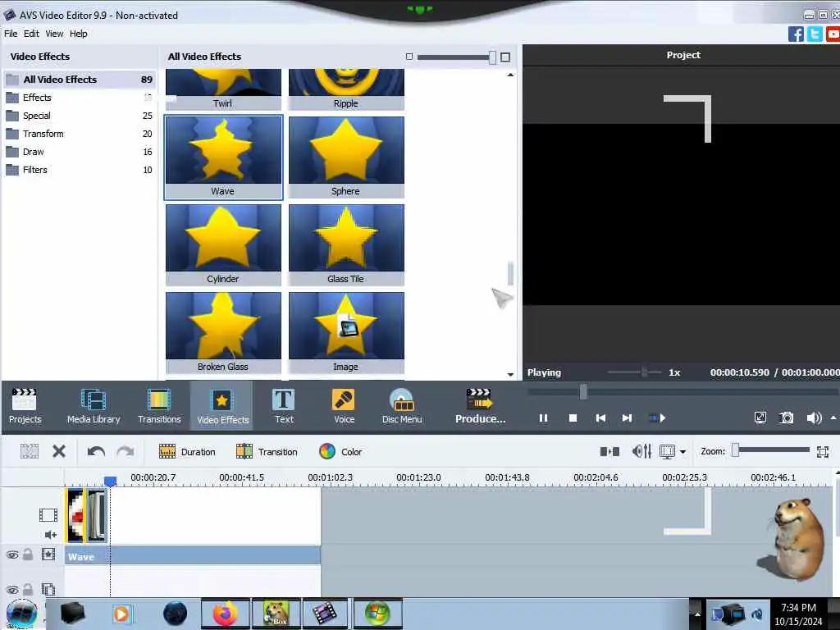This screenshot has height=630, width=840.
Task: Click the Produce button
Action: (480, 406)
